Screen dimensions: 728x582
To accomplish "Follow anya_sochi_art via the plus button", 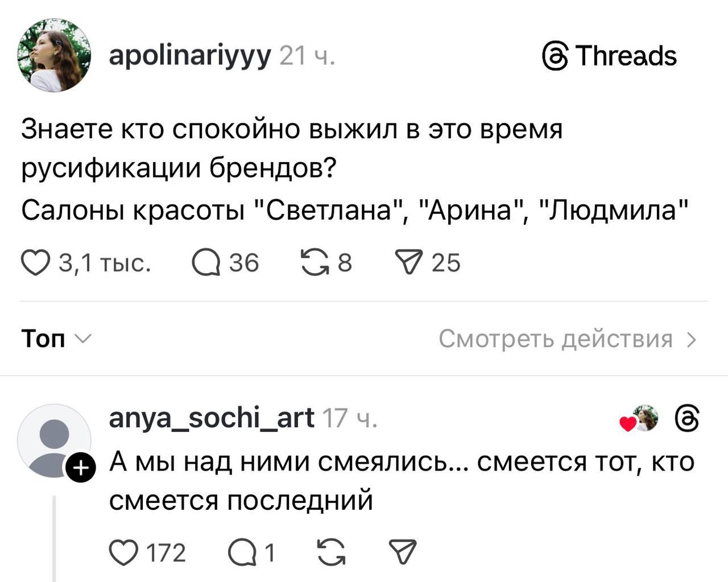I will tap(80, 467).
